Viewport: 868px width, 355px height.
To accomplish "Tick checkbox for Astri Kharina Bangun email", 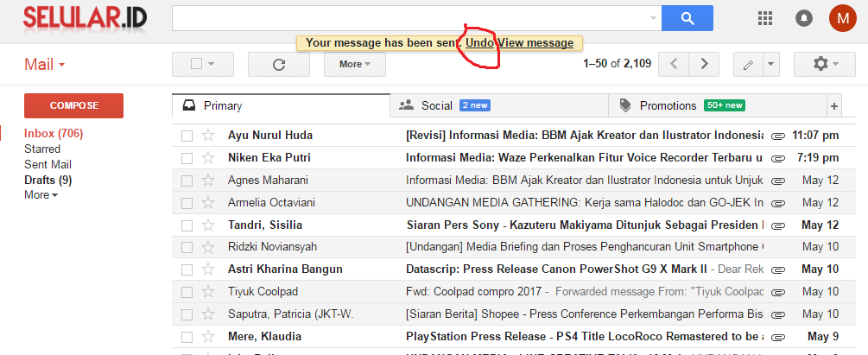I will click(x=187, y=269).
